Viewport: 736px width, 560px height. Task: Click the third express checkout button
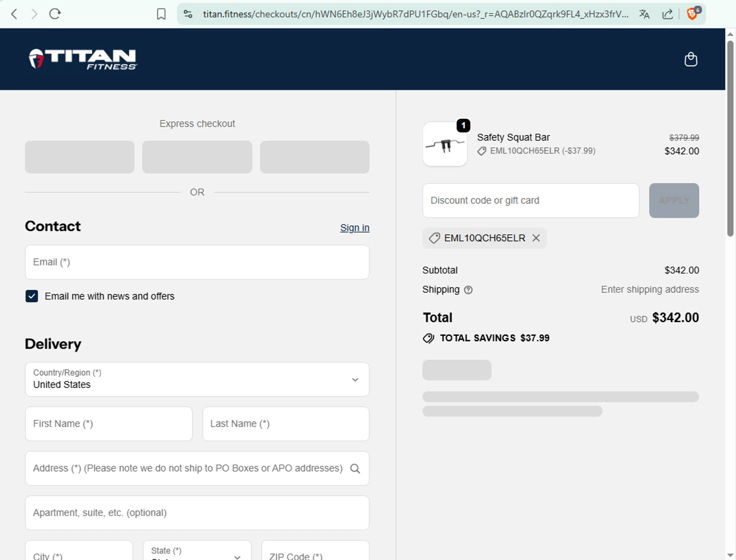[315, 157]
